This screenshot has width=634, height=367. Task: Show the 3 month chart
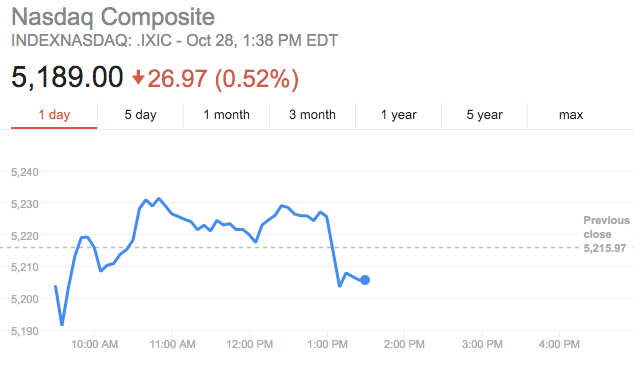pos(312,115)
